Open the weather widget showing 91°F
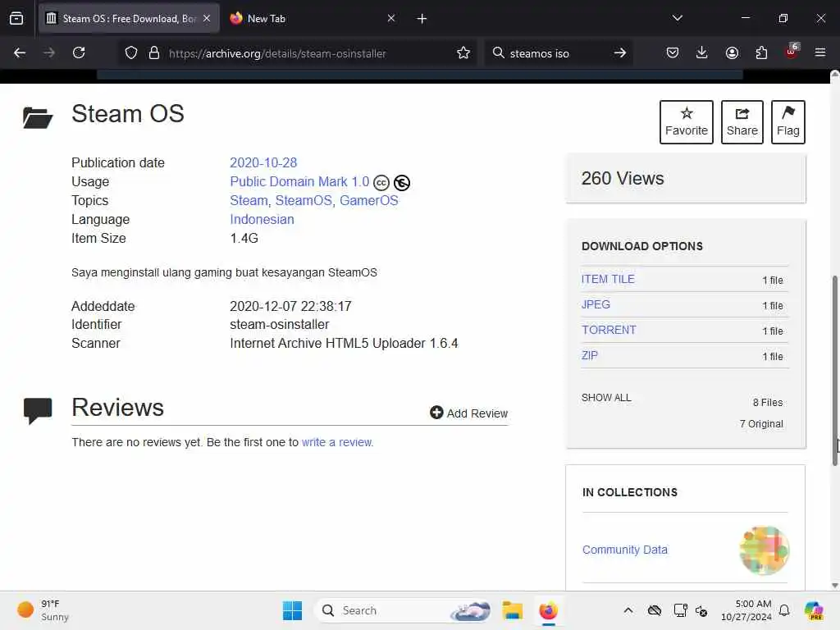Image resolution: width=840 pixels, height=630 pixels. 43,610
